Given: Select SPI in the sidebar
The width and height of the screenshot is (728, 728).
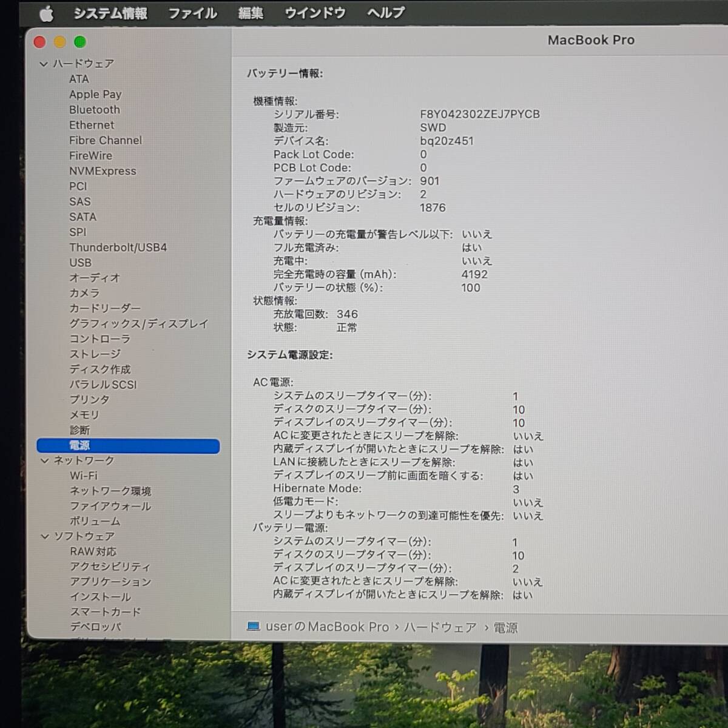Looking at the screenshot, I should (x=78, y=232).
